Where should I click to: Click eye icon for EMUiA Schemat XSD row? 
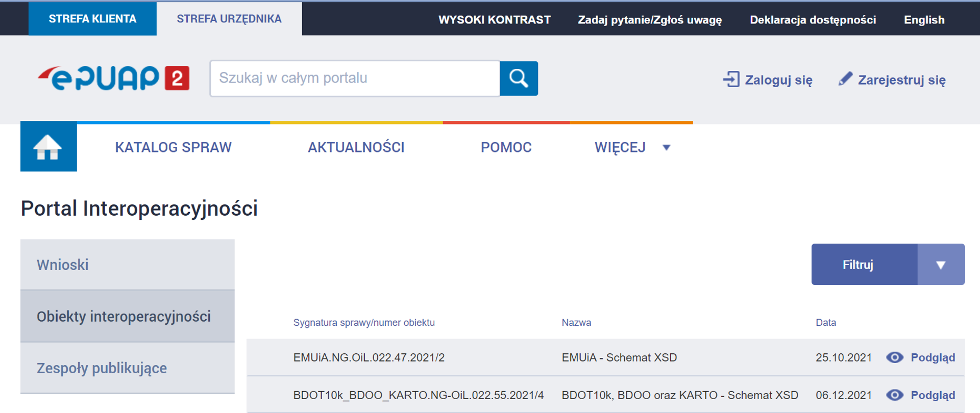click(x=894, y=357)
